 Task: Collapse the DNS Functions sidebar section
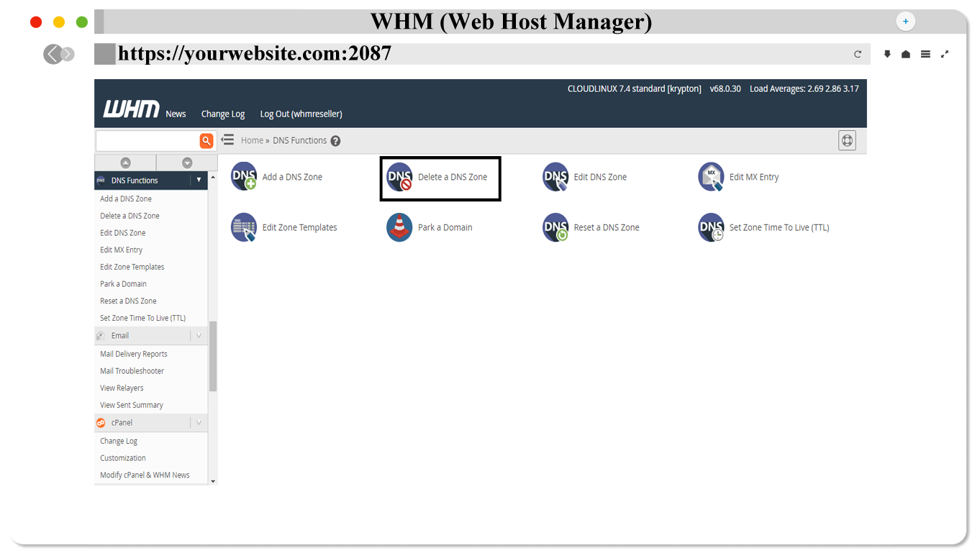[199, 180]
